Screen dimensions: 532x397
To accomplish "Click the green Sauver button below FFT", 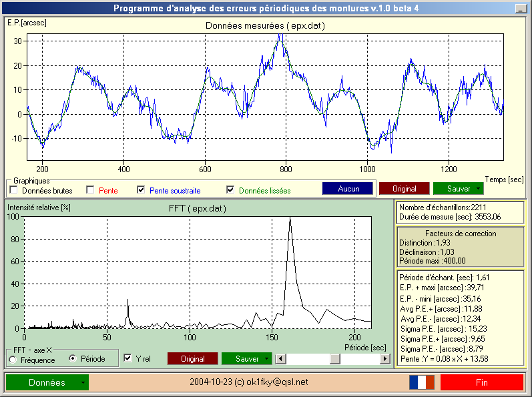I will (x=247, y=359).
